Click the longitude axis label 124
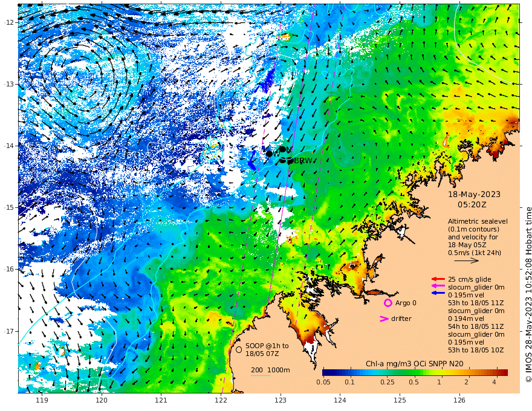The height and width of the screenshot is (411, 532). point(340,400)
